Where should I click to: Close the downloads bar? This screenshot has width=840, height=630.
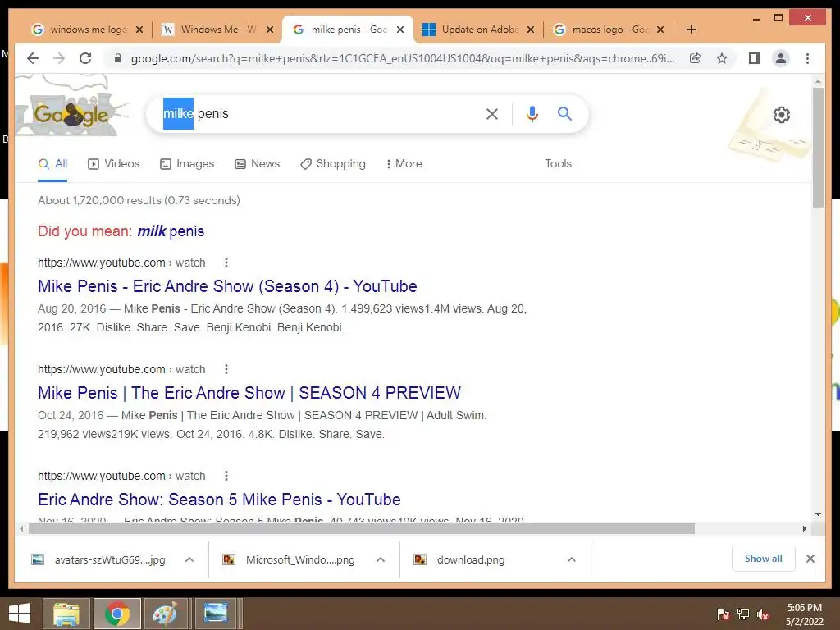coord(810,559)
